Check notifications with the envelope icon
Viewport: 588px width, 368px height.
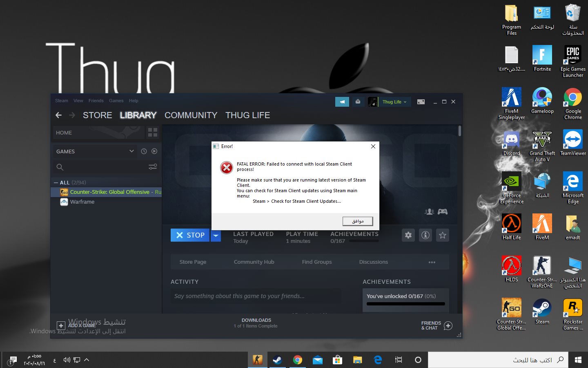tap(358, 101)
